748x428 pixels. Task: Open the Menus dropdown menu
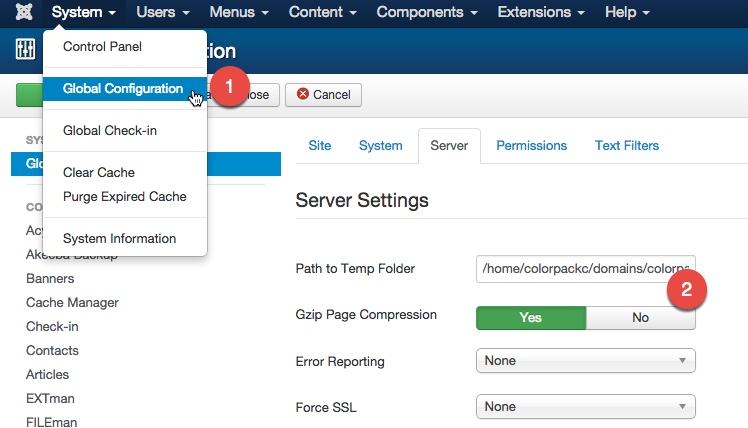tap(239, 12)
